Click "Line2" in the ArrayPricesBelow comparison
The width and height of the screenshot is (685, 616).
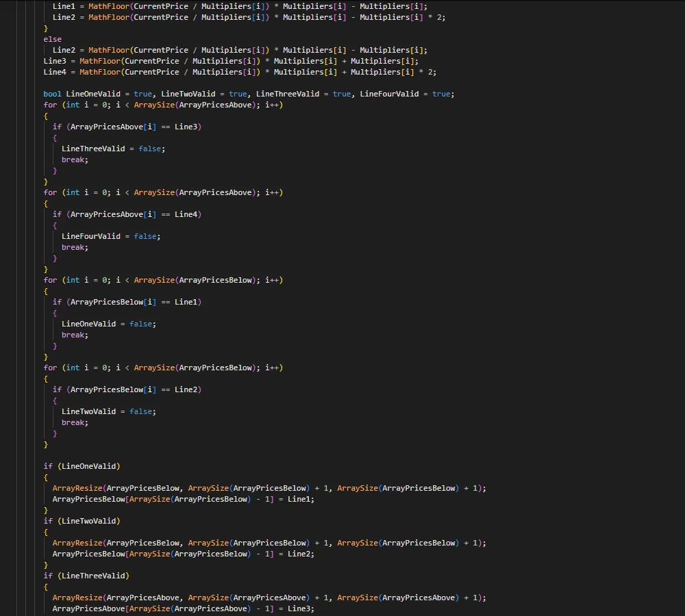click(188, 389)
